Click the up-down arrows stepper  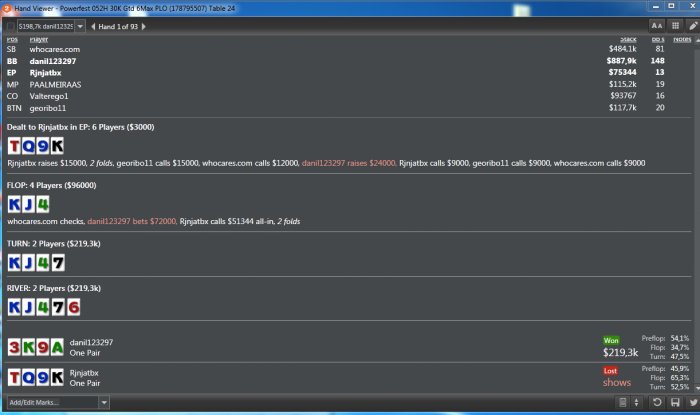click(636, 402)
